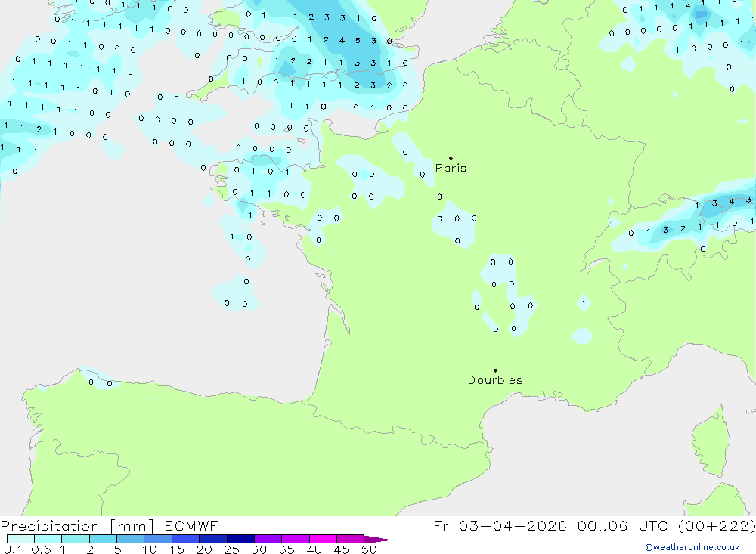The image size is (756, 554).
Task: Click the Paris city label
Action: point(451,168)
